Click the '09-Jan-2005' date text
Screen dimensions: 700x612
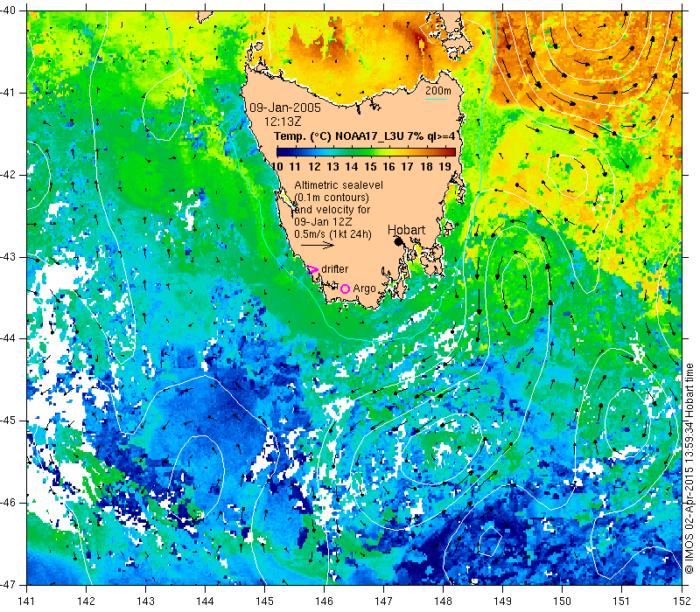tap(285, 108)
